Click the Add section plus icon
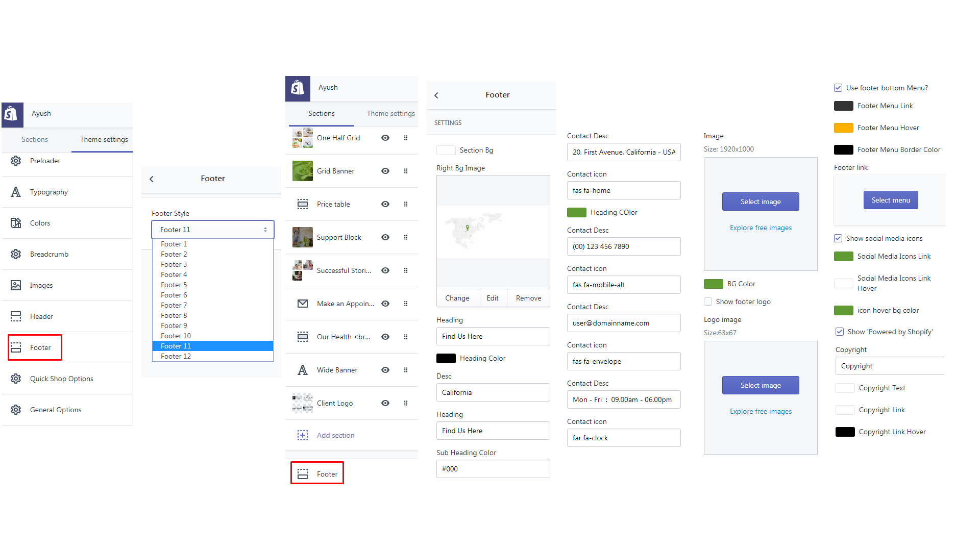Image resolution: width=980 pixels, height=551 pixels. tap(303, 435)
